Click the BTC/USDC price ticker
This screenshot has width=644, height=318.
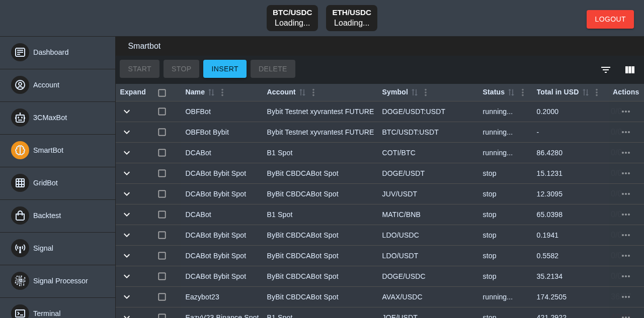(292, 18)
